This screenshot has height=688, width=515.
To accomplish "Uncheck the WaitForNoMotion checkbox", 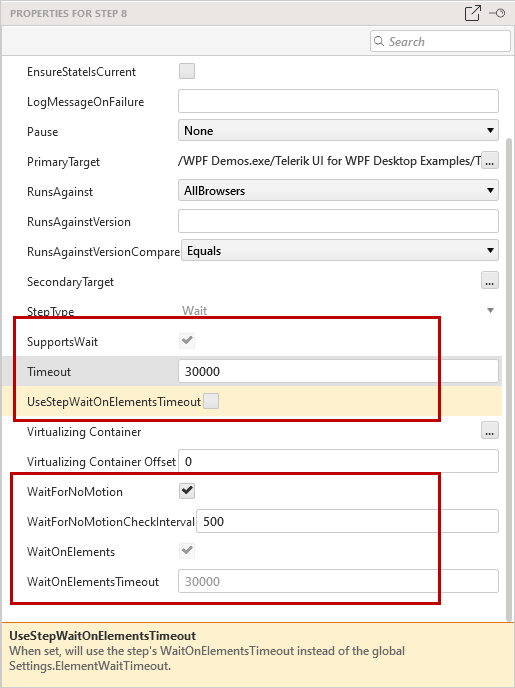I will click(x=187, y=491).
